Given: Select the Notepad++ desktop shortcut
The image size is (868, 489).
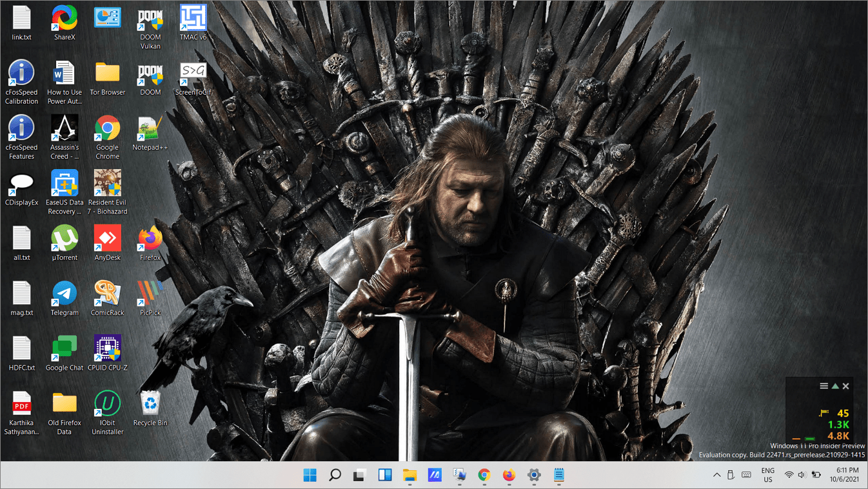Looking at the screenshot, I should click(x=150, y=134).
